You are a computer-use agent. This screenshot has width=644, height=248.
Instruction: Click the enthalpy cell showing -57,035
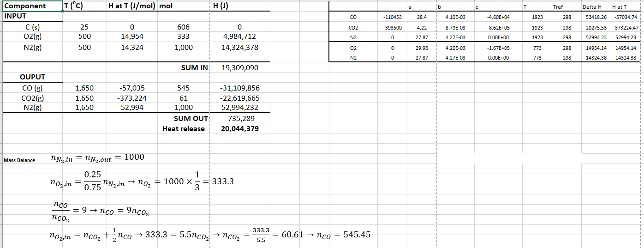(131, 88)
